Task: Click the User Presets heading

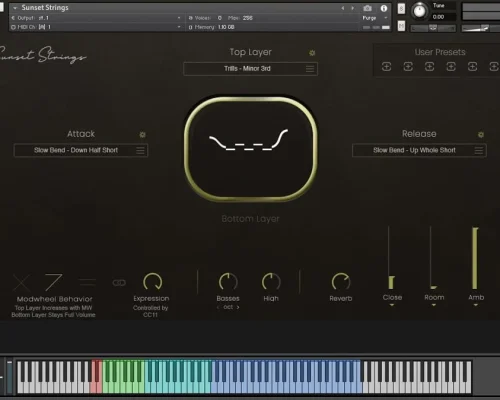Action: [440, 52]
